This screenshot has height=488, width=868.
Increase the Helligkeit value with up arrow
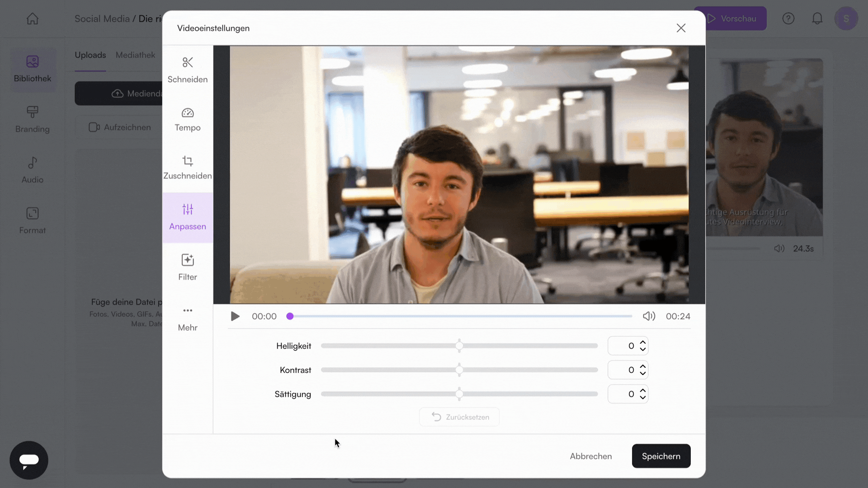(x=643, y=343)
